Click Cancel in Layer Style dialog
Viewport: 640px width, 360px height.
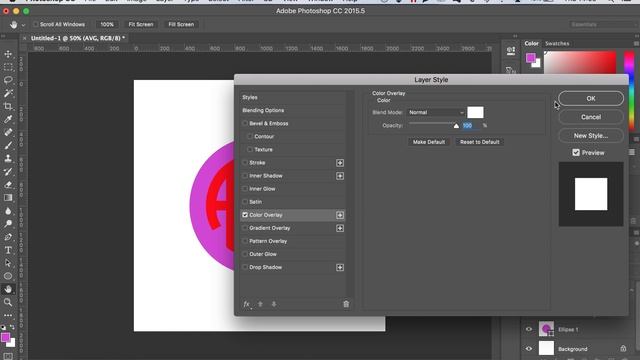[x=591, y=117]
